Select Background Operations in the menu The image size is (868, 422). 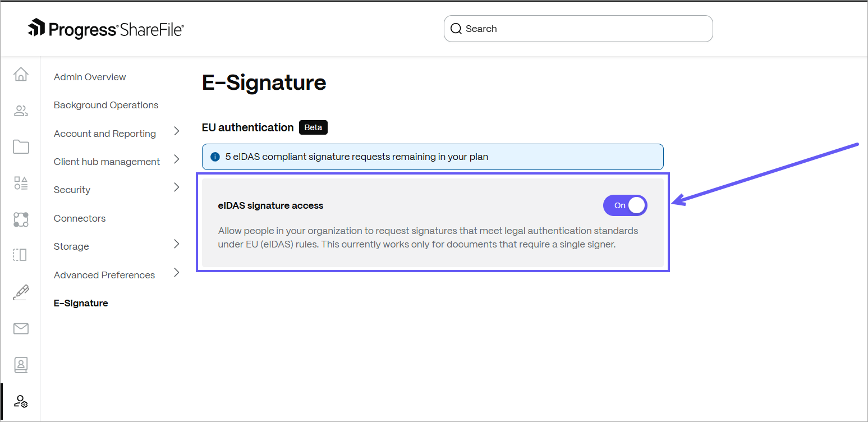tap(105, 104)
